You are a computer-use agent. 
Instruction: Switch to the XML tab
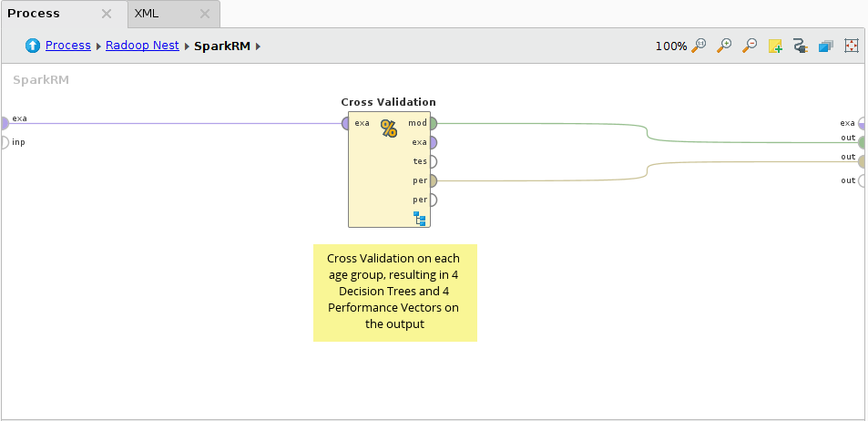147,13
